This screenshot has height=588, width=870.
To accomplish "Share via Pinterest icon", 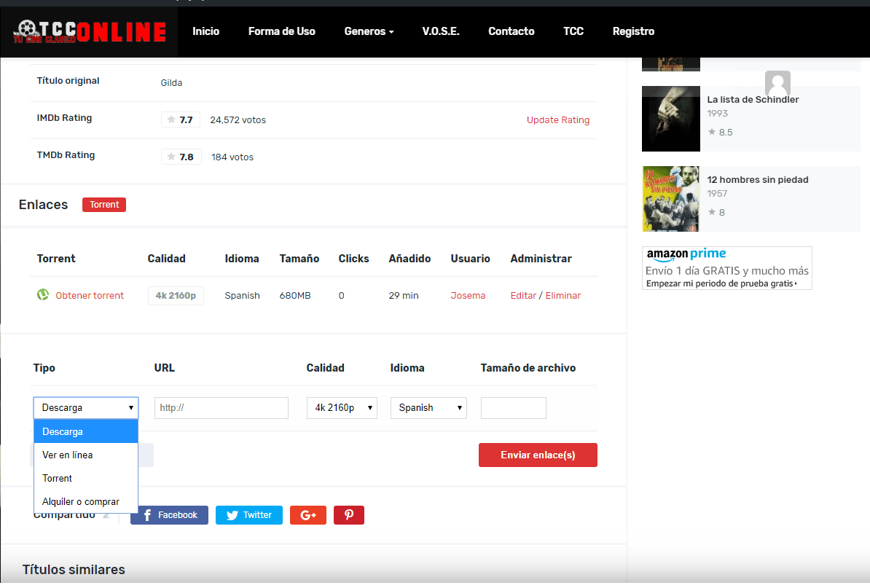I will click(x=348, y=515).
